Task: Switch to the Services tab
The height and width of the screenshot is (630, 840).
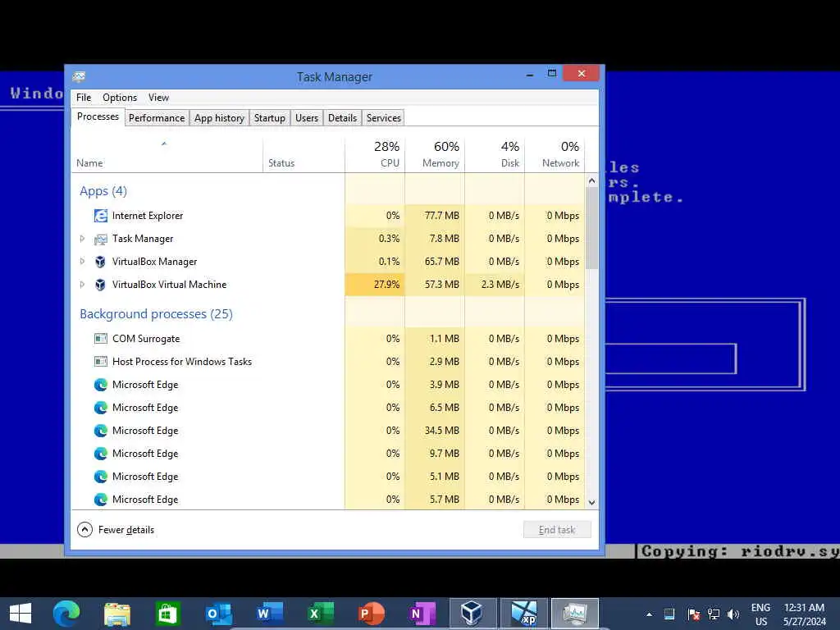Action: coord(384,118)
